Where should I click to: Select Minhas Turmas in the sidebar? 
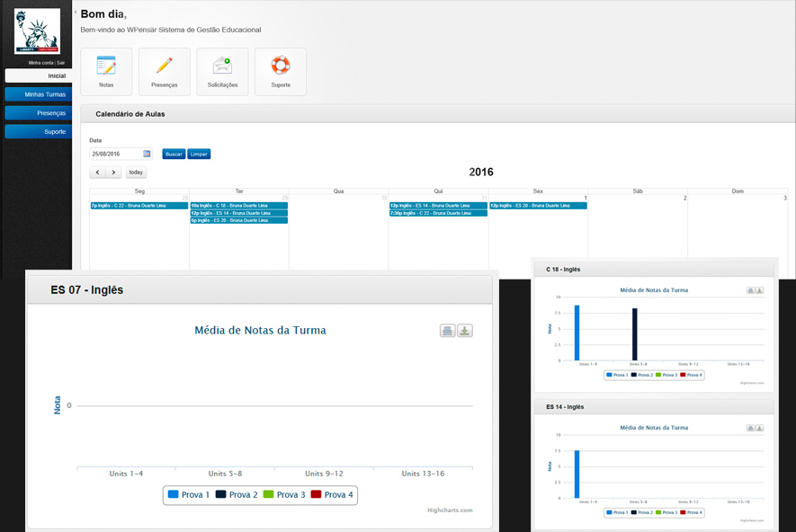pos(38,94)
